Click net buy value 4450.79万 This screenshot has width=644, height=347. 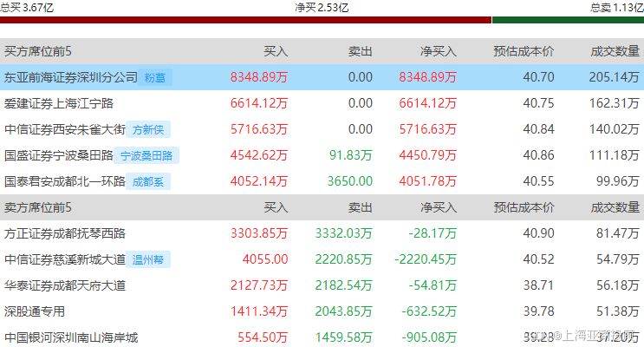(427, 155)
